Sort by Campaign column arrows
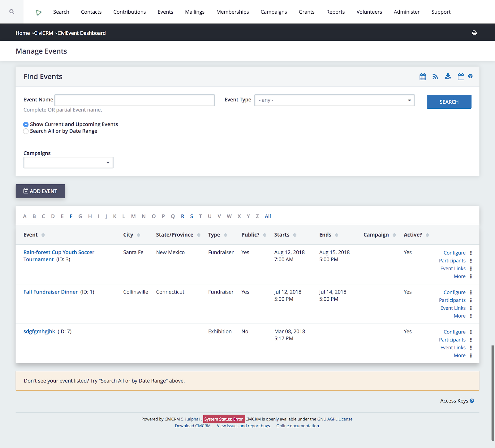Image resolution: width=495 pixels, height=448 pixels. point(394,235)
